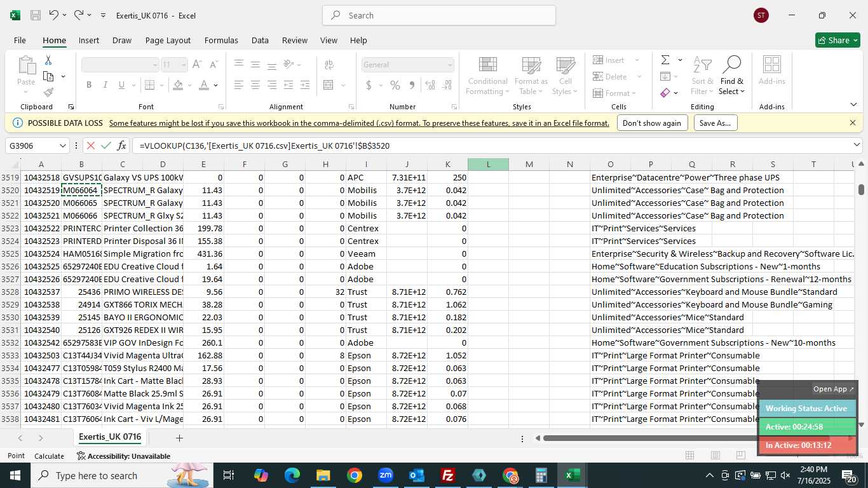Toggle Underline formatting
Viewport: 868px width, 488px height.
pos(122,85)
